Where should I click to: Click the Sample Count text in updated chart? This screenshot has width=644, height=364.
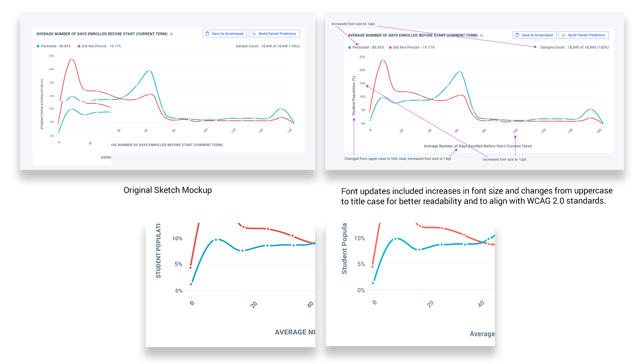[575, 47]
